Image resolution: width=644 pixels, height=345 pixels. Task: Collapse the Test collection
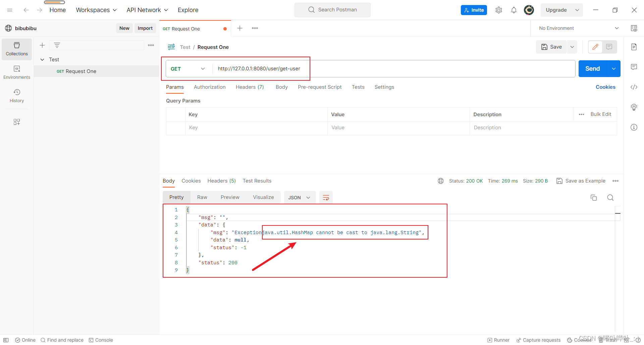[x=42, y=60]
